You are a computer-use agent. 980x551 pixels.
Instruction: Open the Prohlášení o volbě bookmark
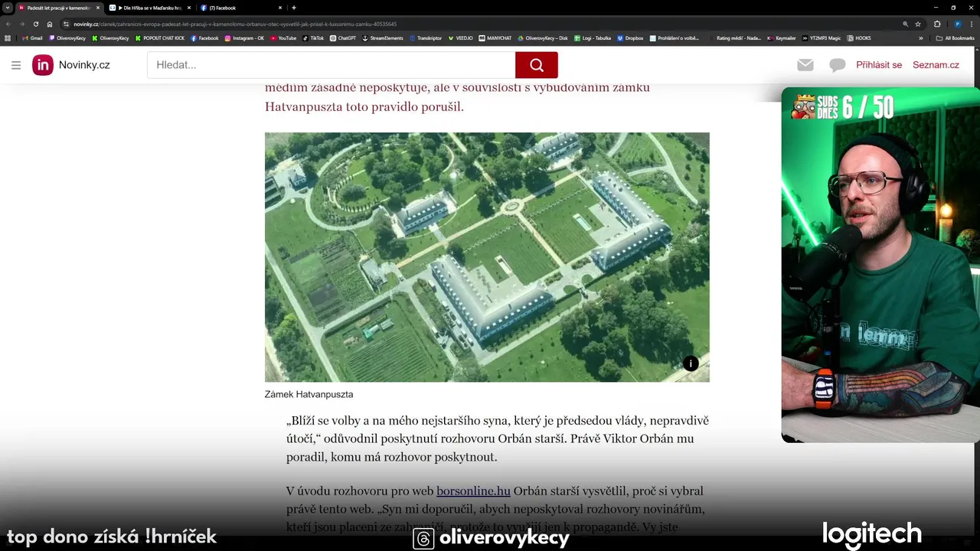[x=675, y=37]
